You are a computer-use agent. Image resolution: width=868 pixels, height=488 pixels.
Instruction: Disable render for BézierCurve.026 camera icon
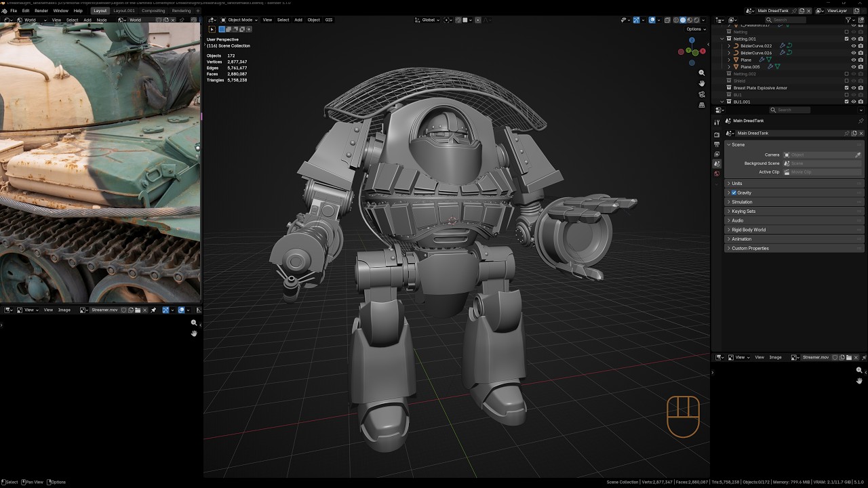[x=861, y=53]
